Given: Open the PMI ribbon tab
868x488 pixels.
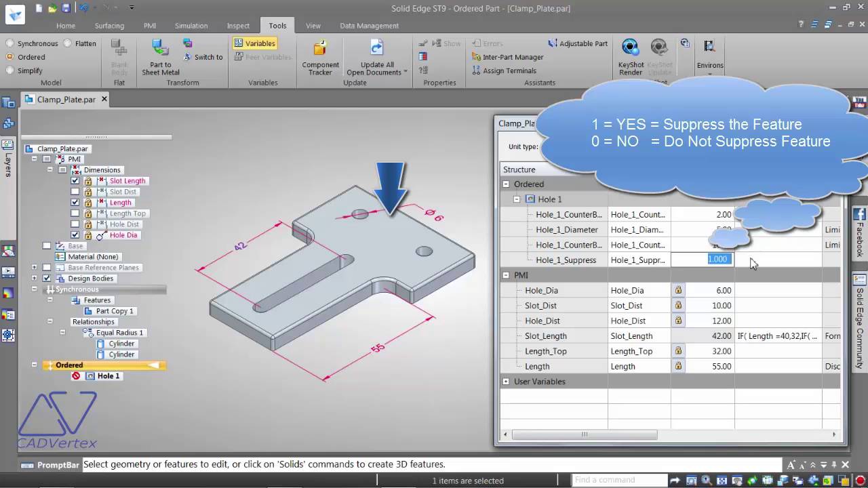Looking at the screenshot, I should point(150,26).
